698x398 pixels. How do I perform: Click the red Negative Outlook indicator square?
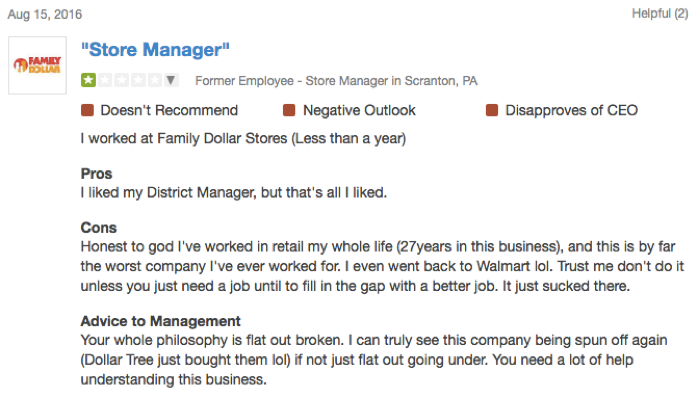[x=289, y=110]
